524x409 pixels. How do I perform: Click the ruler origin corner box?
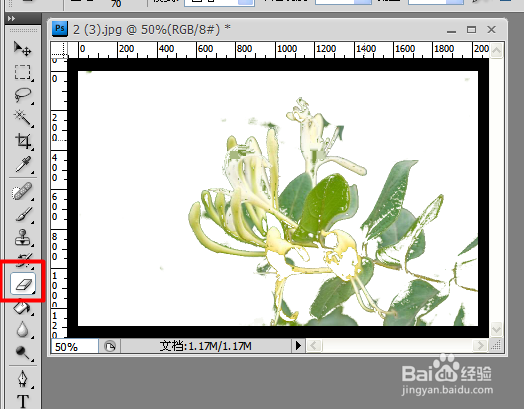pyautogui.click(x=59, y=50)
